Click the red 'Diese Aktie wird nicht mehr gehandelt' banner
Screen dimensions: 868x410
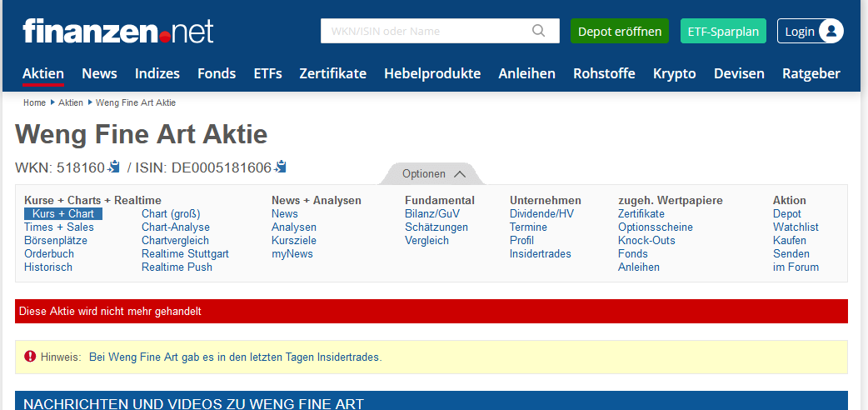(x=432, y=312)
